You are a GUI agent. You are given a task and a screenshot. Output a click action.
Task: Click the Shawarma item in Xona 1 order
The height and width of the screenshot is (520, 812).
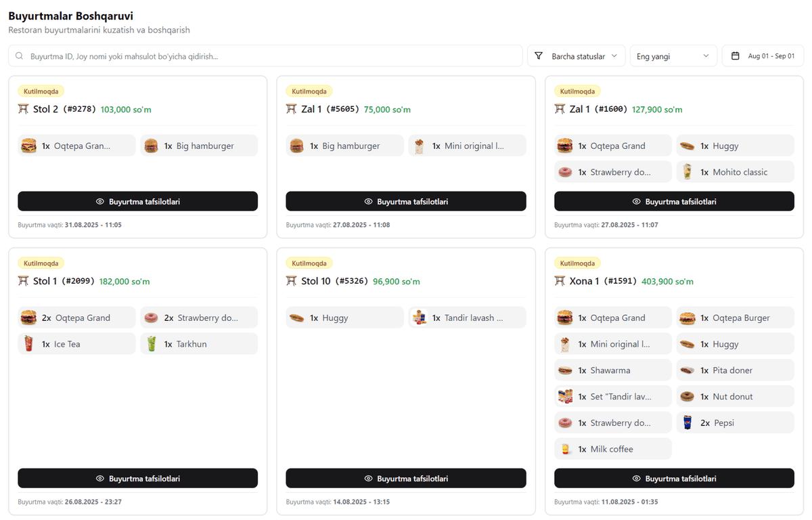pyautogui.click(x=612, y=370)
